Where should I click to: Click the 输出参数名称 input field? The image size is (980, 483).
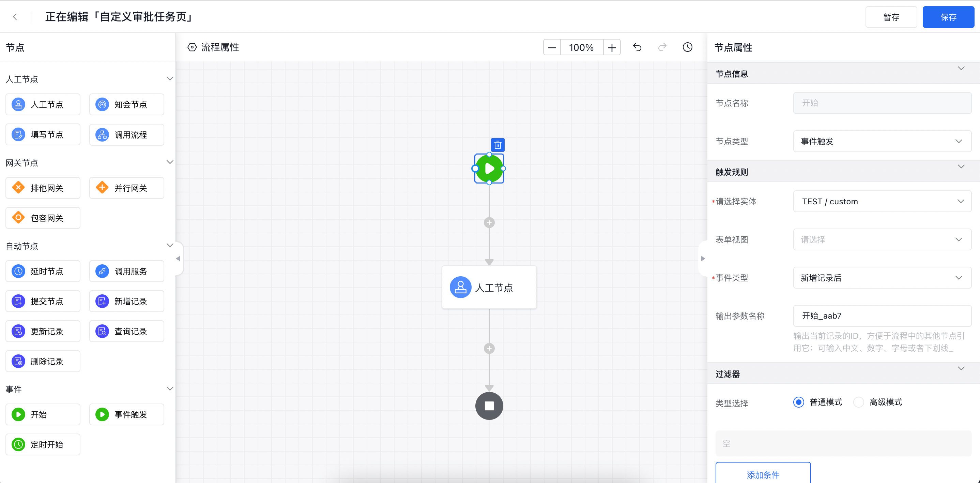882,316
